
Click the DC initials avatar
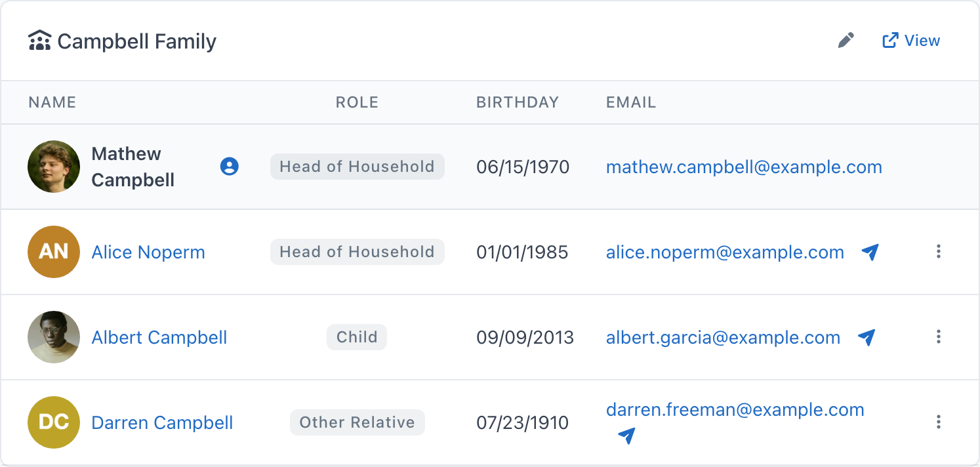coord(54,422)
